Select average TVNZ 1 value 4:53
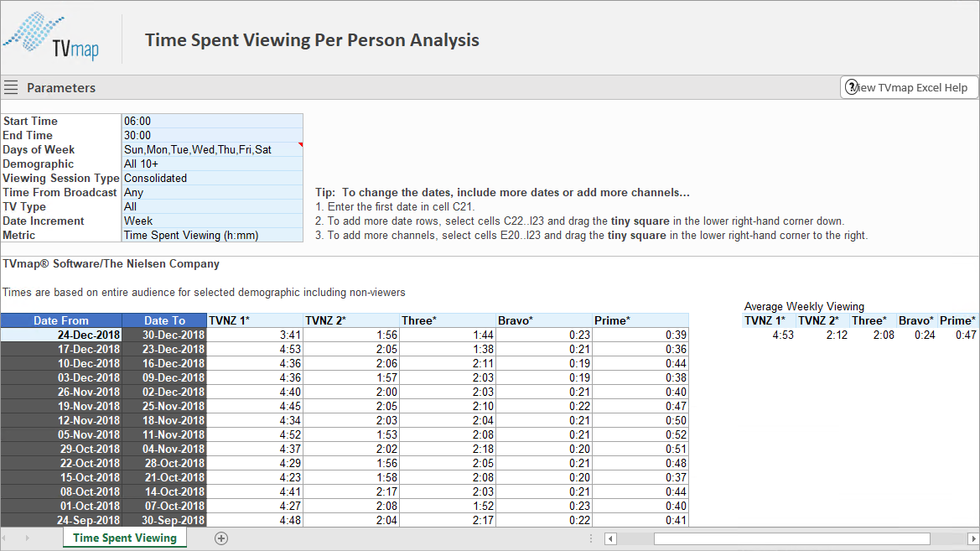This screenshot has width=980, height=551. point(770,335)
